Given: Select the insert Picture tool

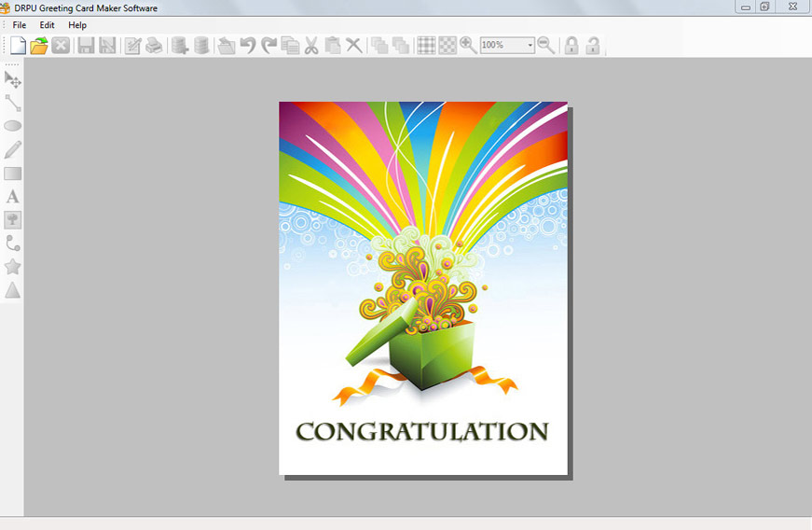Looking at the screenshot, I should [12, 220].
